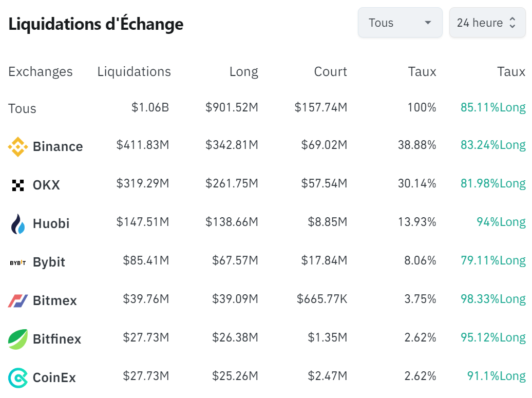Viewport: 532px width, 398px height.
Task: Click the Huobi flame logo
Action: point(18,223)
